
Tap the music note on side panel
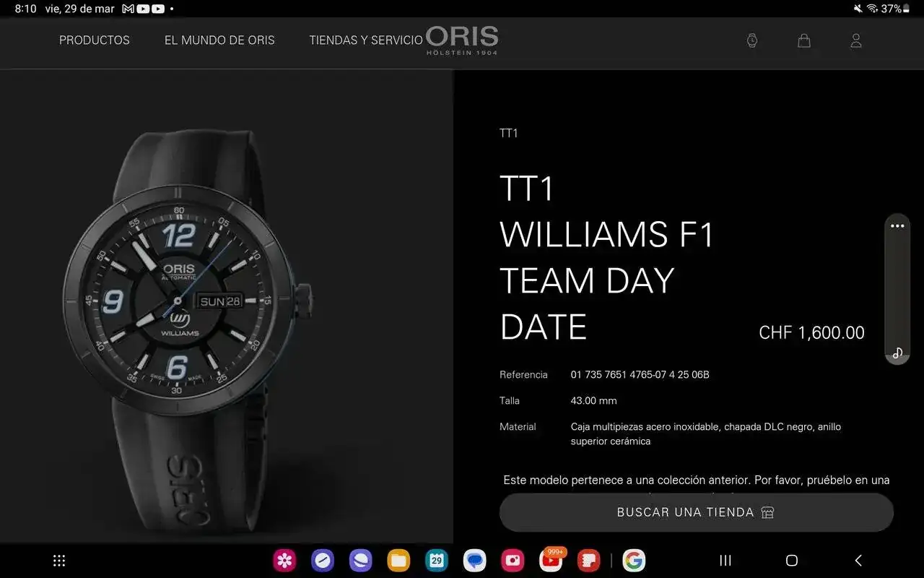coord(897,353)
